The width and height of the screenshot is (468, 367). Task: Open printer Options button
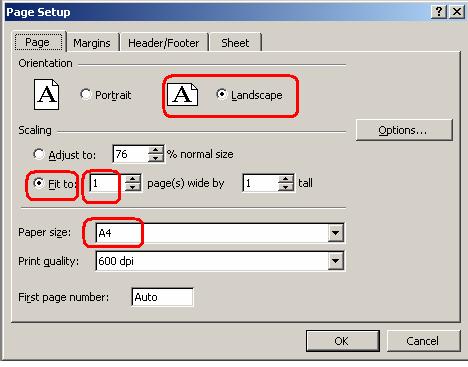click(x=404, y=130)
